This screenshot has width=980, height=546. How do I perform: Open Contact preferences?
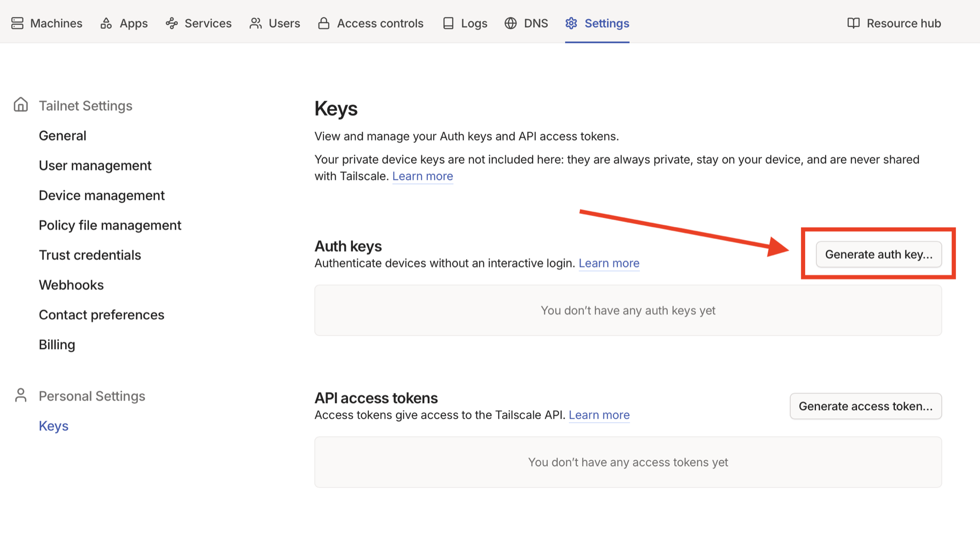tap(101, 315)
